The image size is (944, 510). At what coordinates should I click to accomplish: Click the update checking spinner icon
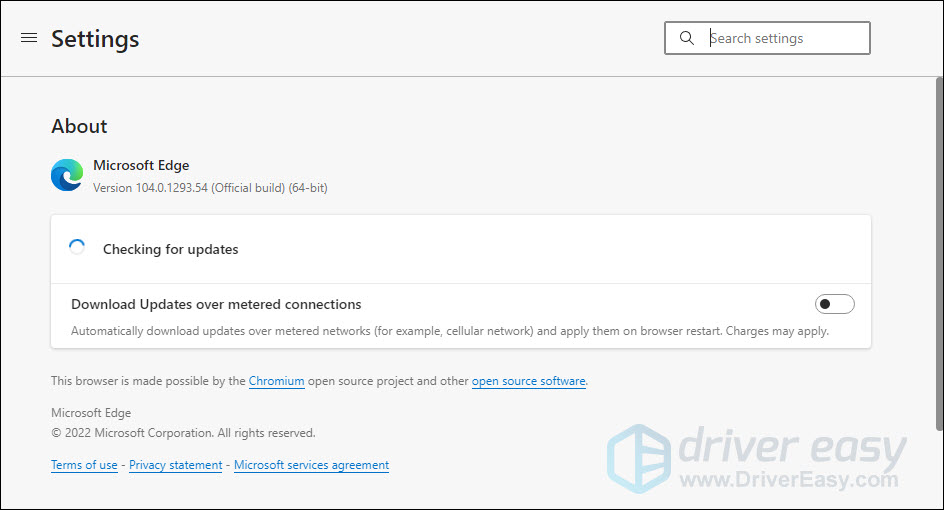coord(77,248)
